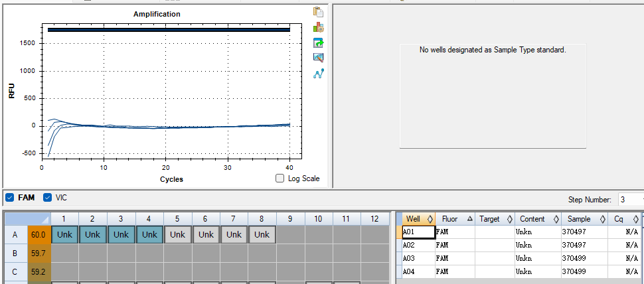Open the Step Number dropdown
644x284 pixels.
tap(631, 200)
